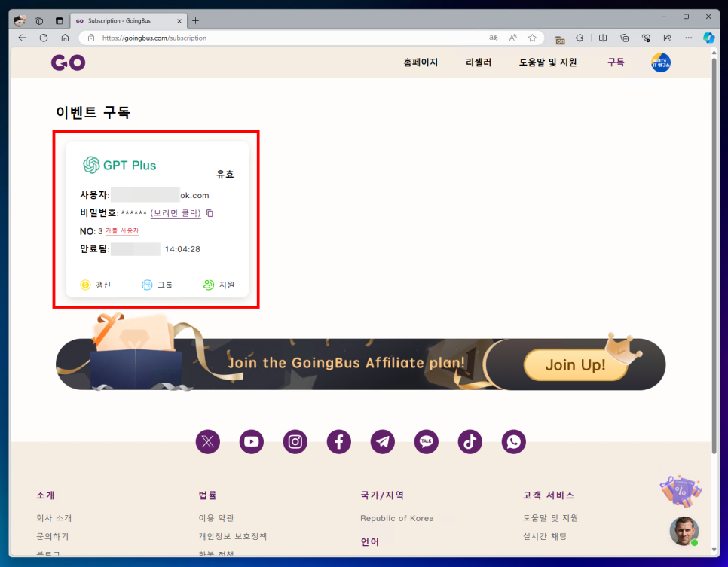This screenshot has height=567, width=728.
Task: Open the 리셀러 menu item
Action: pos(479,62)
